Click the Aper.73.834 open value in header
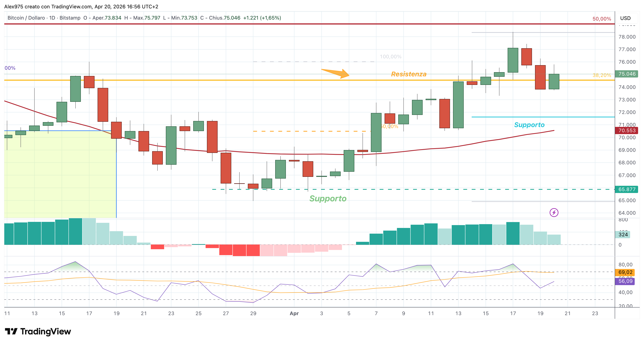 click(107, 18)
